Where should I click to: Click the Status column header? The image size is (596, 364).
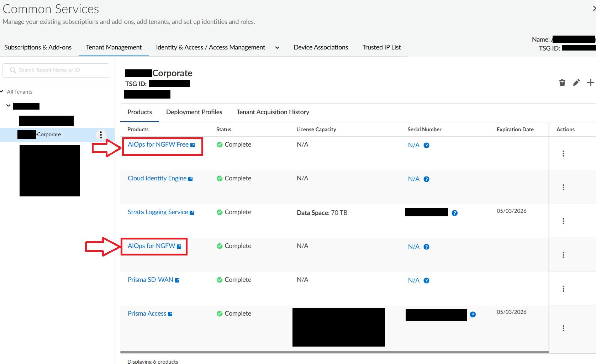point(223,130)
